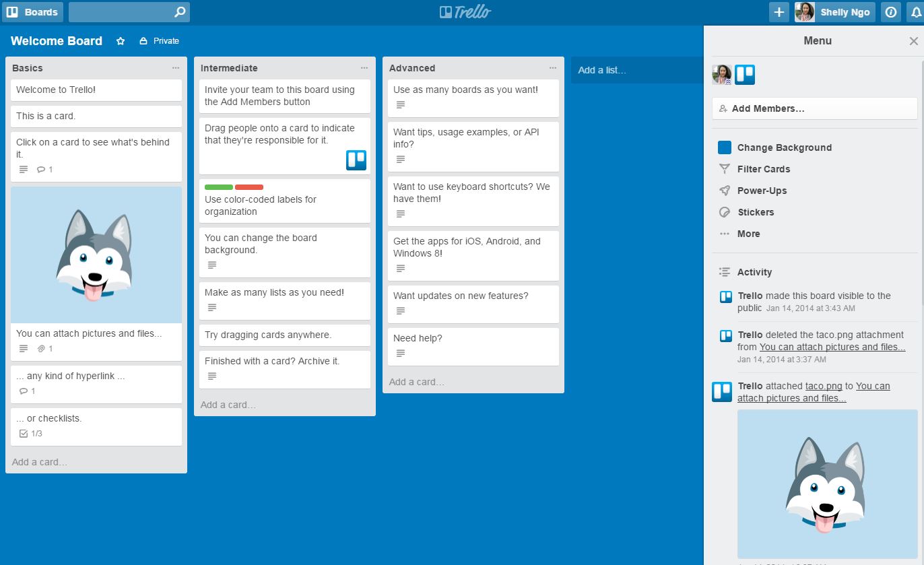Click the information icon in header
The height and width of the screenshot is (565, 924).
click(x=891, y=12)
